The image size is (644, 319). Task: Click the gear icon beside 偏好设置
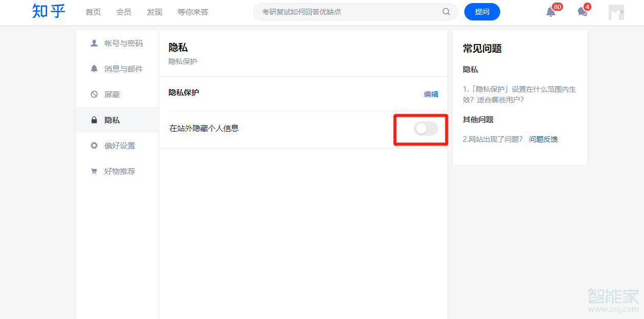click(94, 145)
